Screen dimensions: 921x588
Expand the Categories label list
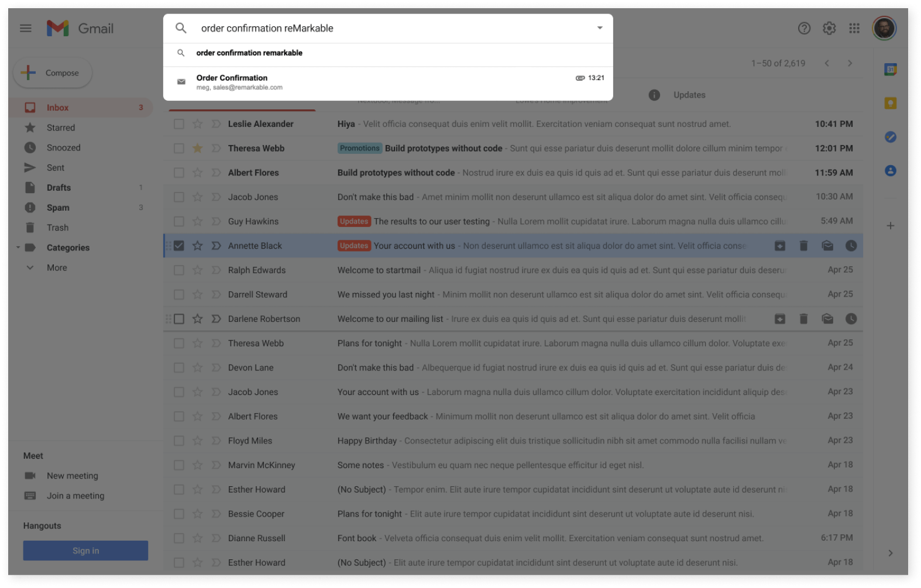pyautogui.click(x=18, y=247)
